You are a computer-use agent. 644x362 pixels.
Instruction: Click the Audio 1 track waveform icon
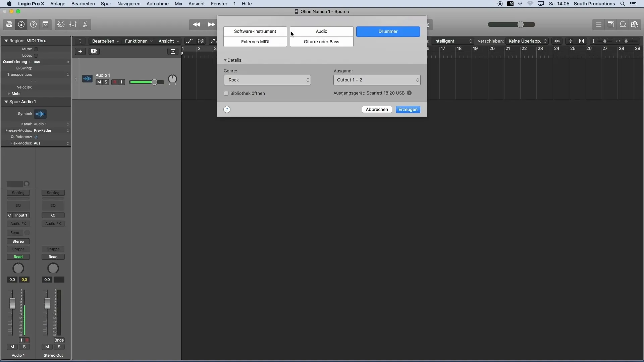point(87,79)
